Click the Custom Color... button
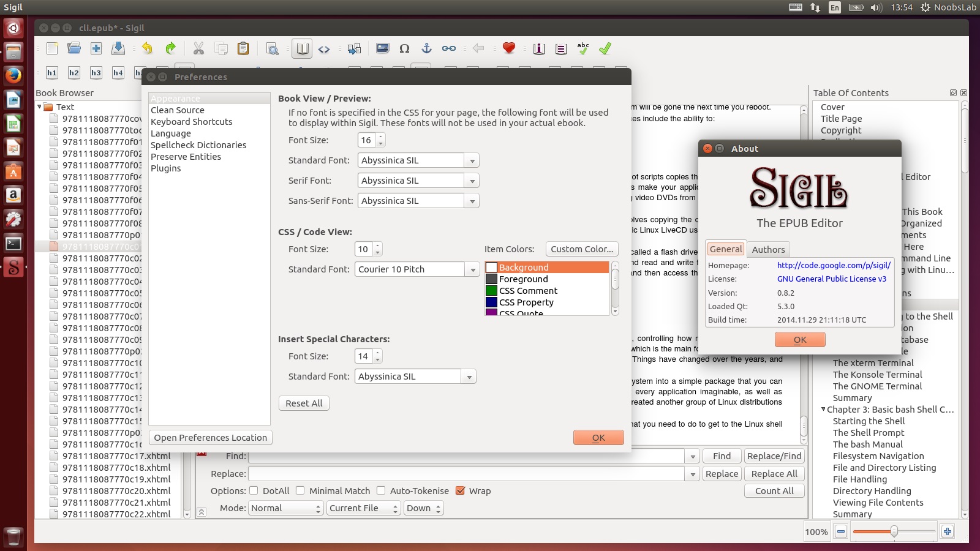 tap(582, 249)
